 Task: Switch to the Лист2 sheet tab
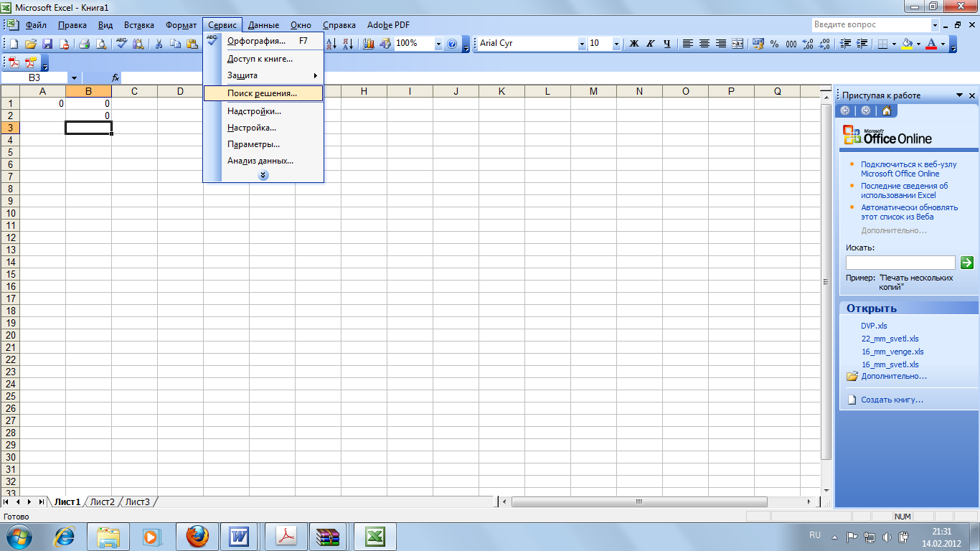102,501
